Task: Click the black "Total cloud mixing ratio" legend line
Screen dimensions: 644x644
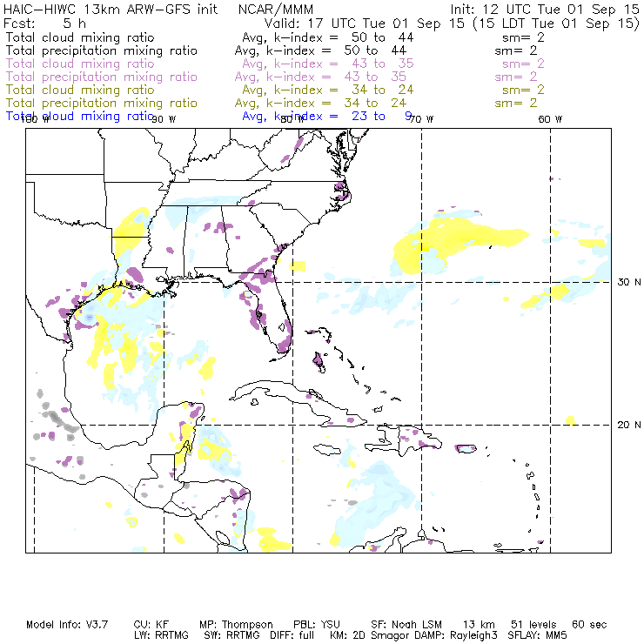Action: tap(80, 37)
